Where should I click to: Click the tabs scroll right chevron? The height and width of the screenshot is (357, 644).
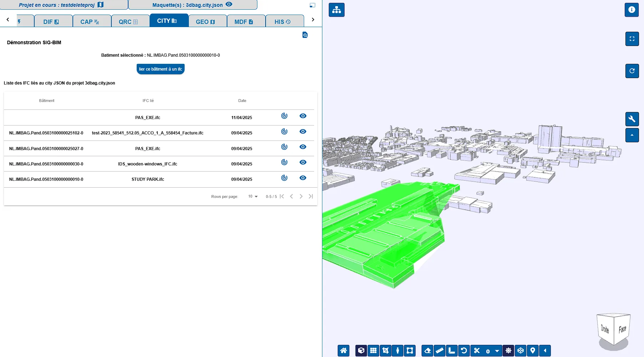[313, 20]
